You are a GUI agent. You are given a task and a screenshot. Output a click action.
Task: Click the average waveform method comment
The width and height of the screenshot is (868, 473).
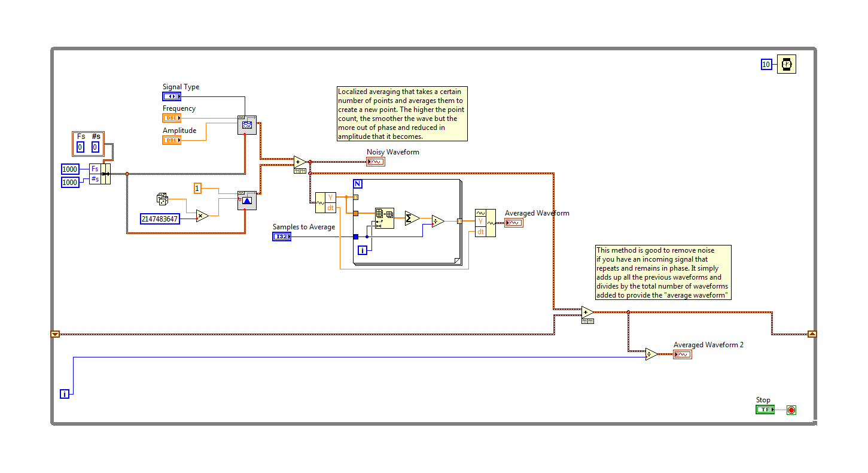coord(663,272)
